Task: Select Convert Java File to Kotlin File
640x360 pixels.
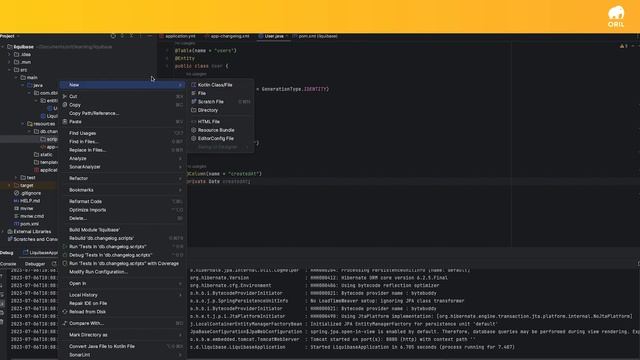Action: [122, 346]
